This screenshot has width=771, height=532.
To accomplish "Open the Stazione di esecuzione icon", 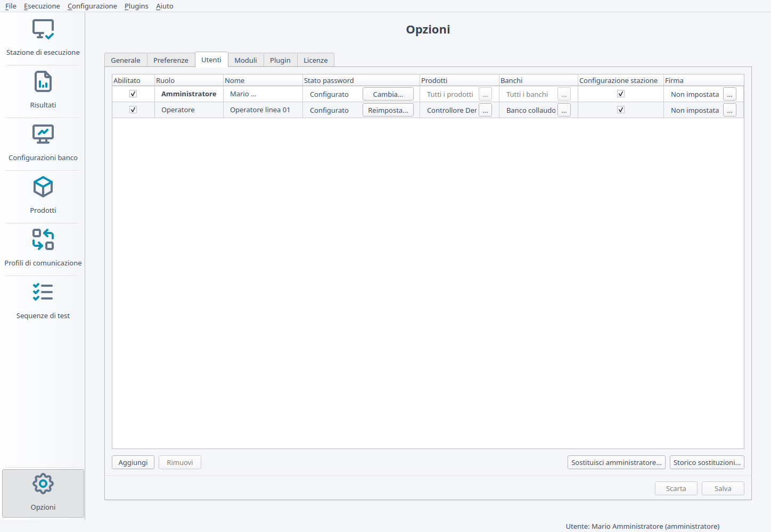I will coord(43,29).
